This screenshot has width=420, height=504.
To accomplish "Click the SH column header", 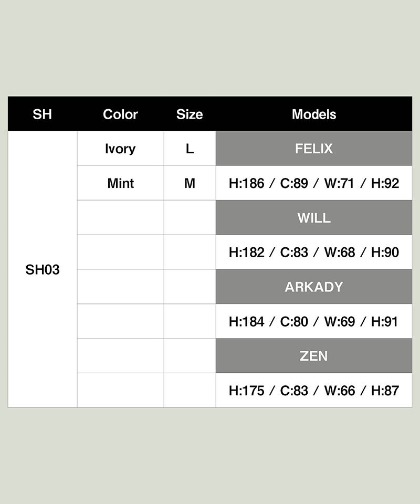I will point(43,114).
